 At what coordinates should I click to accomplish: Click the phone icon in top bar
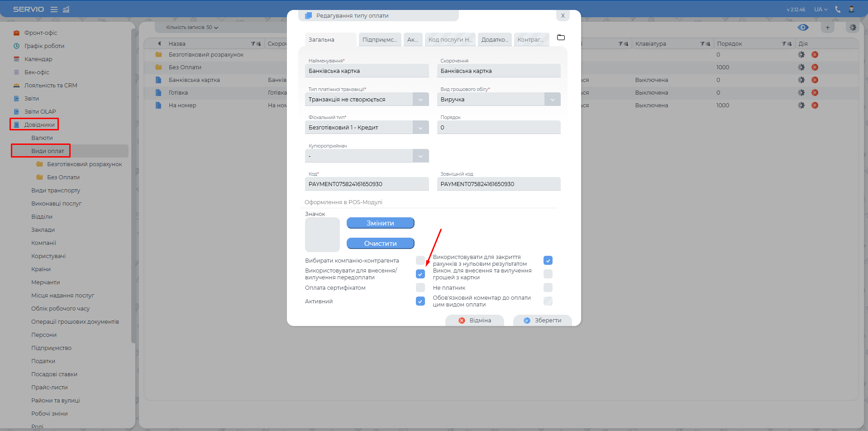(838, 10)
